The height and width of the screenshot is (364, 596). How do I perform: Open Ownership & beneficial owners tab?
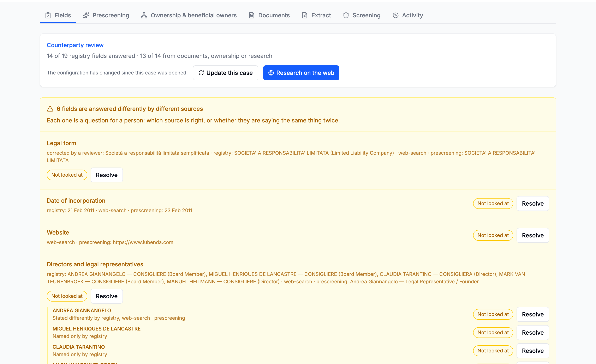[x=189, y=15]
